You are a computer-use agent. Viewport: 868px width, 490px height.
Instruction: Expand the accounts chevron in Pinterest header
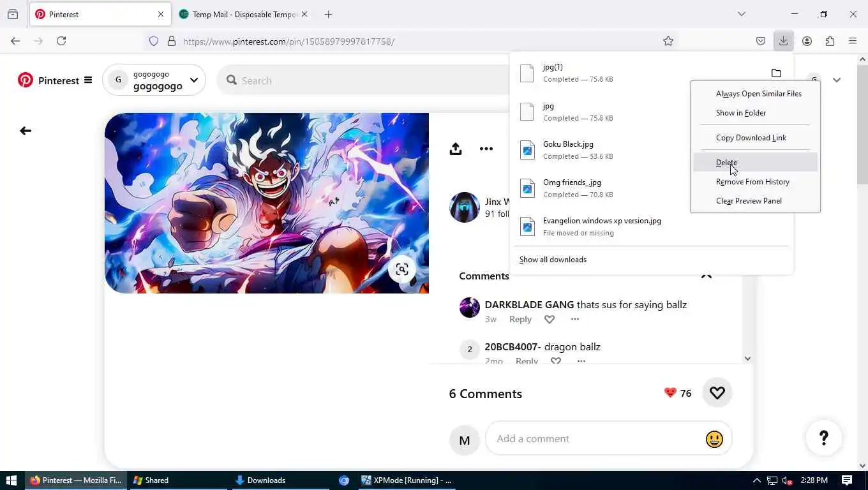click(x=837, y=80)
